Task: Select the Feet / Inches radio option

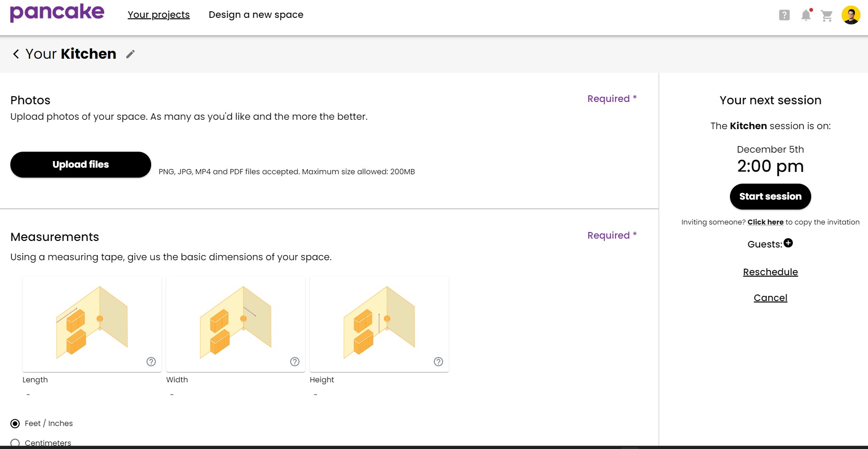Action: [15, 424]
